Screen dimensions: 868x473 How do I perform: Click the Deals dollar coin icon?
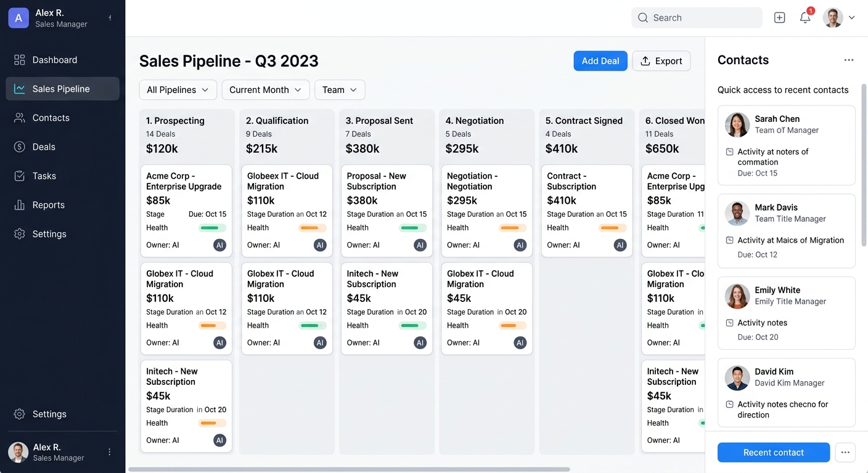20,147
